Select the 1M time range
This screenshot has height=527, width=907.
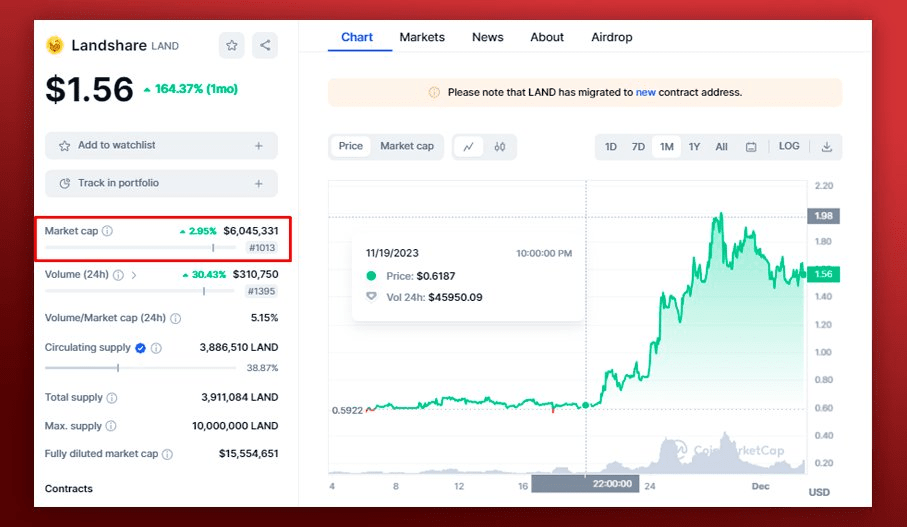tap(666, 147)
